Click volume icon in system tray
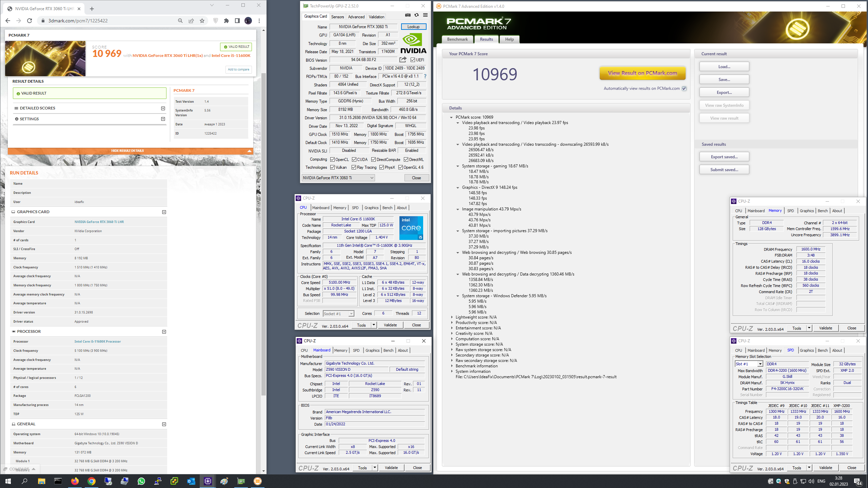The height and width of the screenshot is (488, 868). 811,481
